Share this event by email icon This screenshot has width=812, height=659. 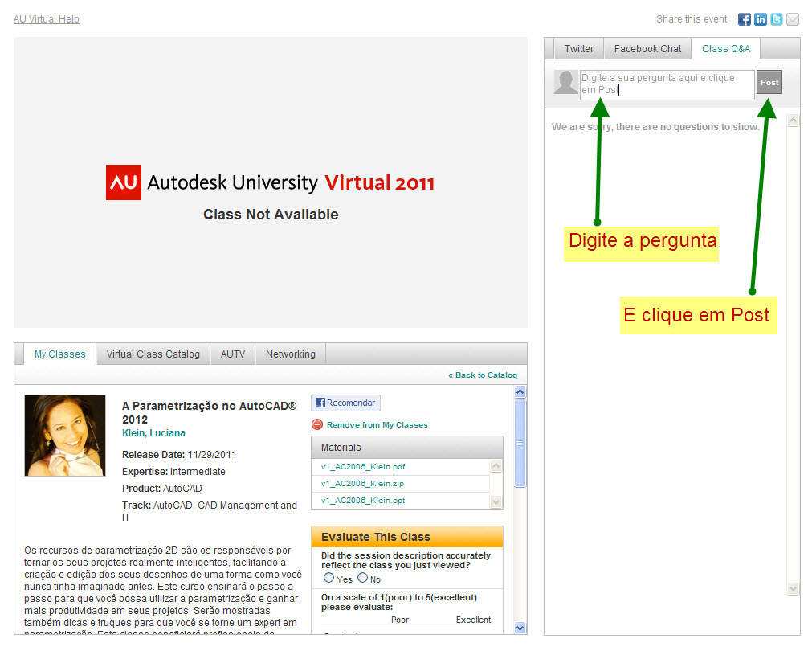click(x=792, y=19)
